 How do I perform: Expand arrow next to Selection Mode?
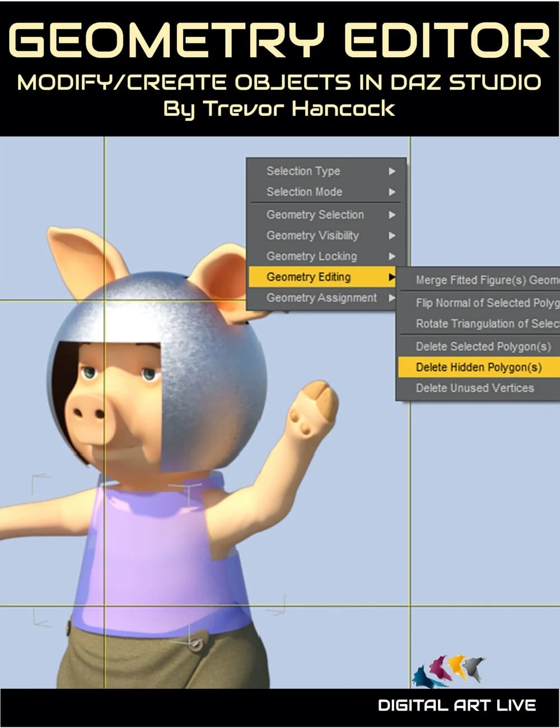point(393,192)
